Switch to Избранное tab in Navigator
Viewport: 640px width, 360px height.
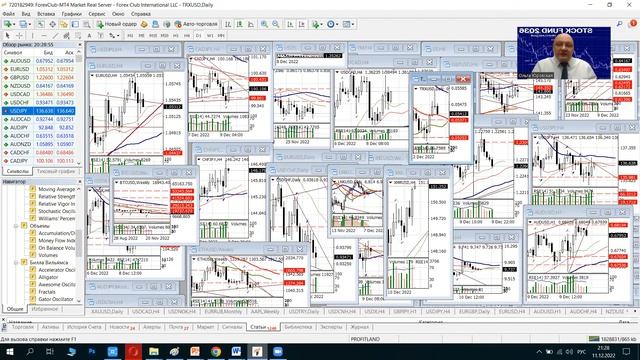point(44,309)
